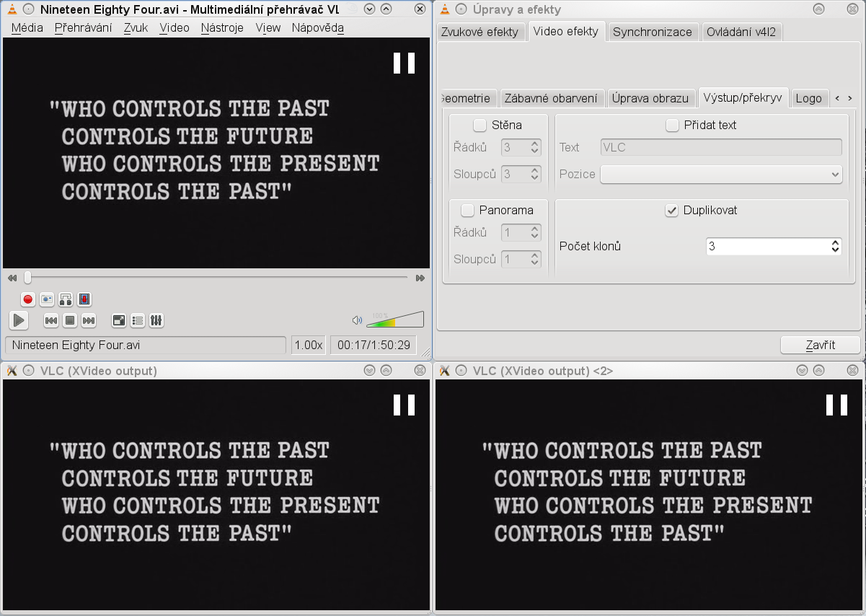The height and width of the screenshot is (616, 866).
Task: Click VLC cone icon in Úpravy a efekty title bar
Action: (x=445, y=9)
